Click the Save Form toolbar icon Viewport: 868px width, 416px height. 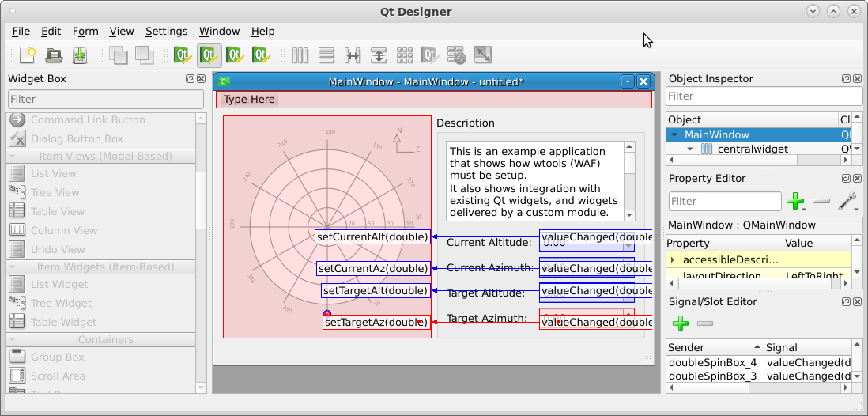[80, 55]
